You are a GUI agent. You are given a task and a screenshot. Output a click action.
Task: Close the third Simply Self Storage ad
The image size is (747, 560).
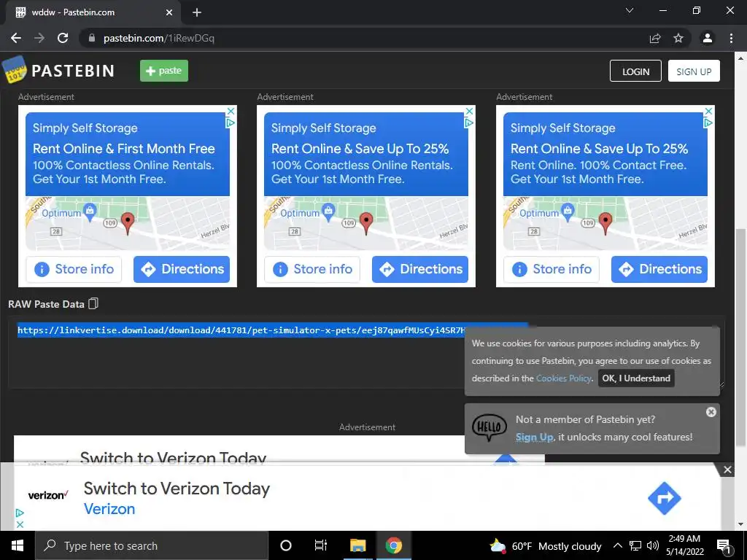(x=708, y=111)
